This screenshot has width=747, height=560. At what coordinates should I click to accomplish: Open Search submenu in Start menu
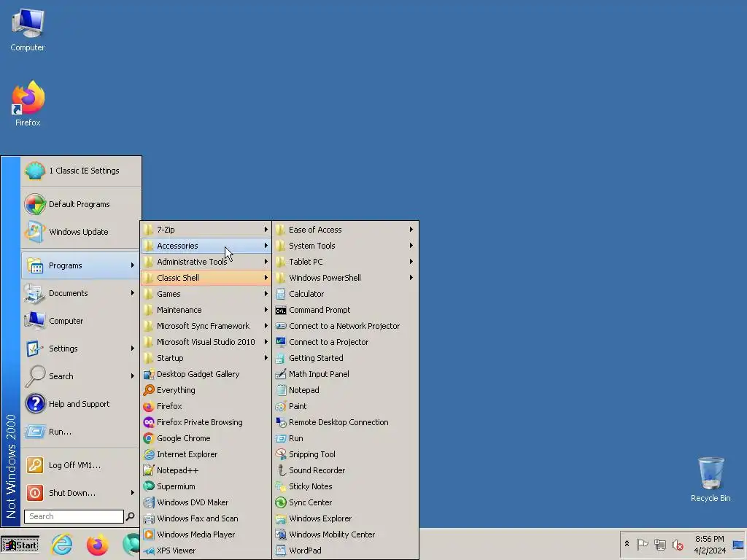[81, 376]
